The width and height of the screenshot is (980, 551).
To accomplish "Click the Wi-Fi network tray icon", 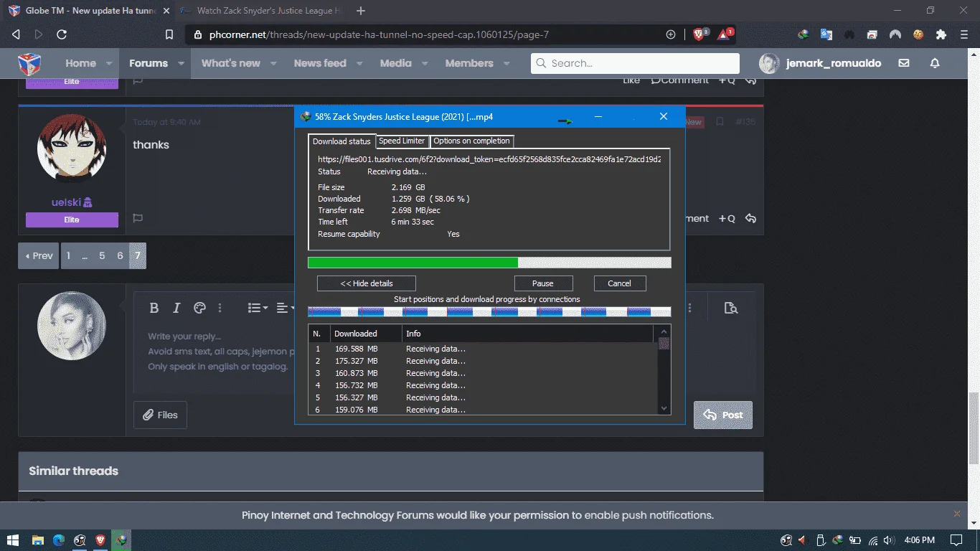I will [872, 540].
